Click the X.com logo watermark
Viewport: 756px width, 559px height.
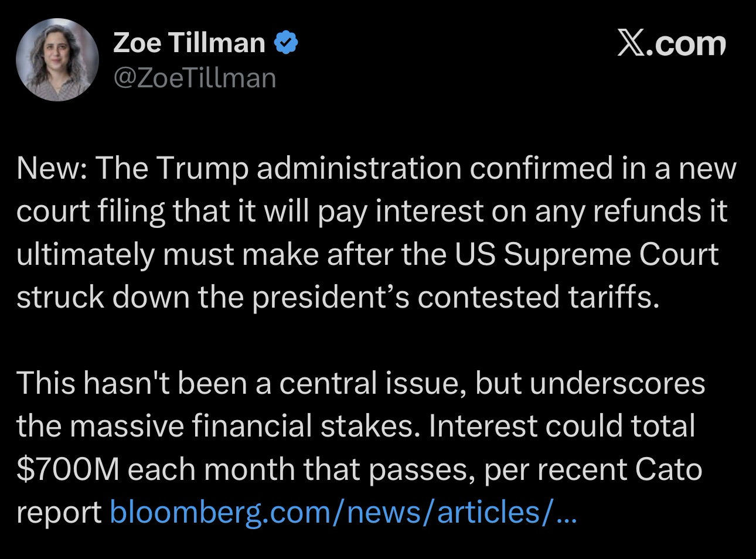click(672, 45)
